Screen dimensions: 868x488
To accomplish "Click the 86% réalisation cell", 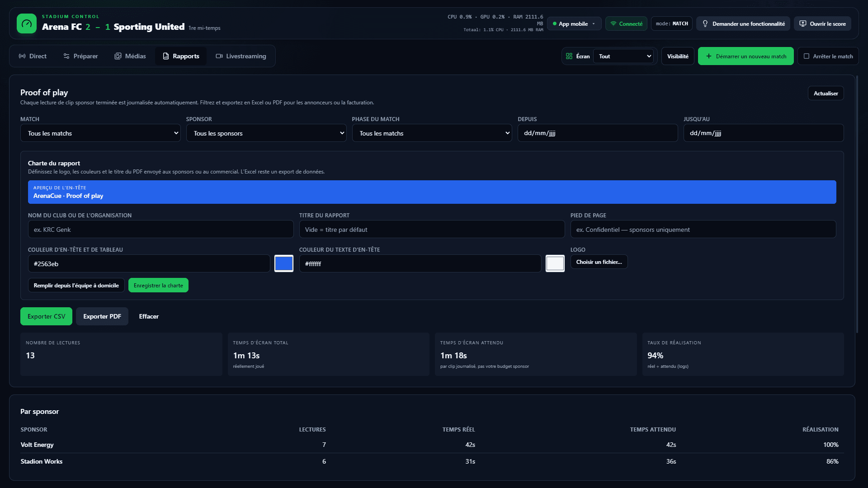I will tap(832, 461).
